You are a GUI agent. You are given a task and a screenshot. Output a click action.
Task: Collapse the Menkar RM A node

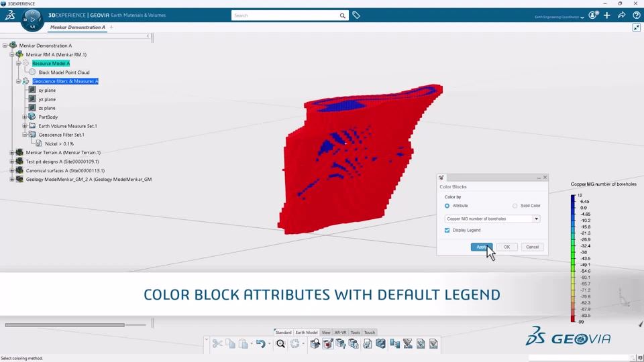point(12,54)
